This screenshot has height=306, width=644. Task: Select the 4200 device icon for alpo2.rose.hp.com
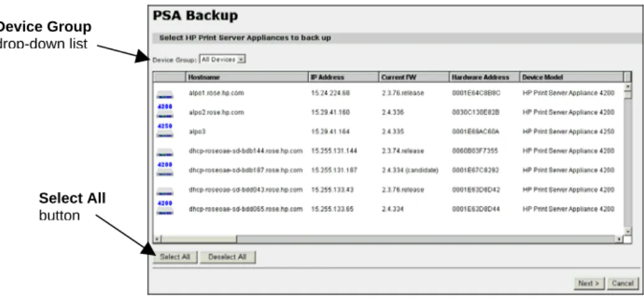[165, 111]
